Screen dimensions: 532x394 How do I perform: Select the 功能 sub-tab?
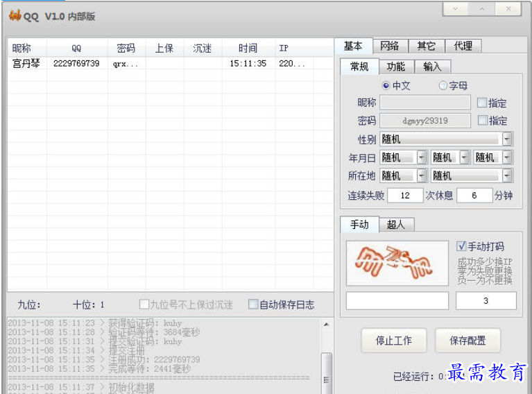coord(396,67)
